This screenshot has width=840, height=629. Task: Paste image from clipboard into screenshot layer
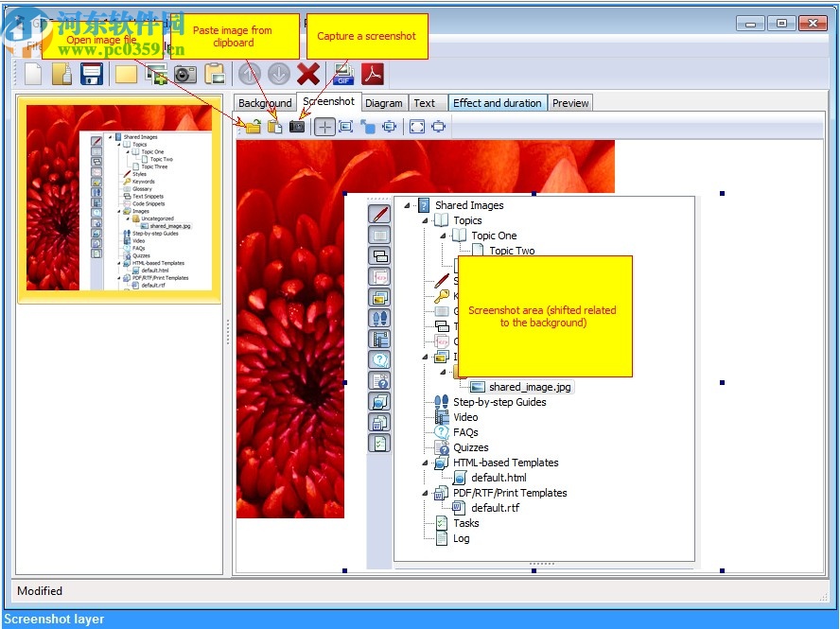pos(275,127)
